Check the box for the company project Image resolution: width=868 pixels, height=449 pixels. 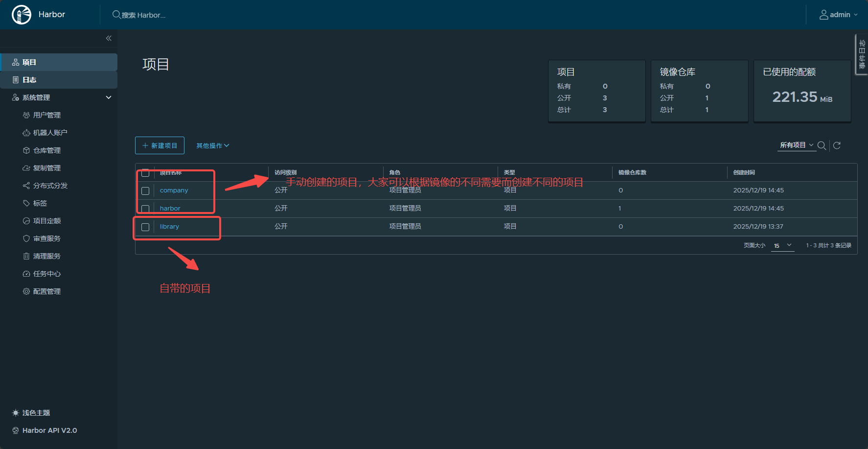(145, 191)
